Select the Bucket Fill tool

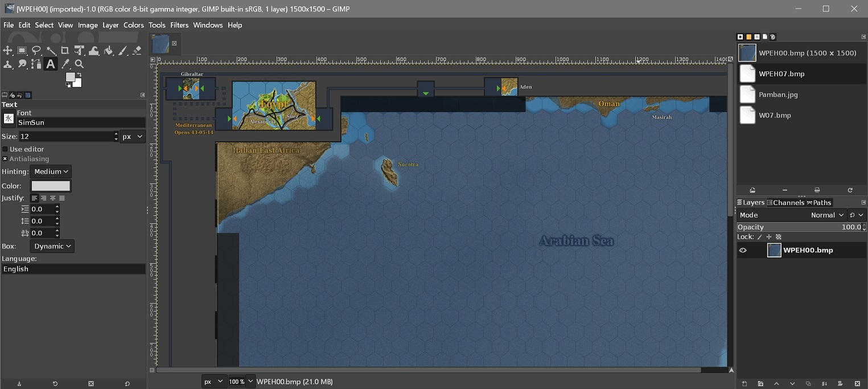point(108,50)
